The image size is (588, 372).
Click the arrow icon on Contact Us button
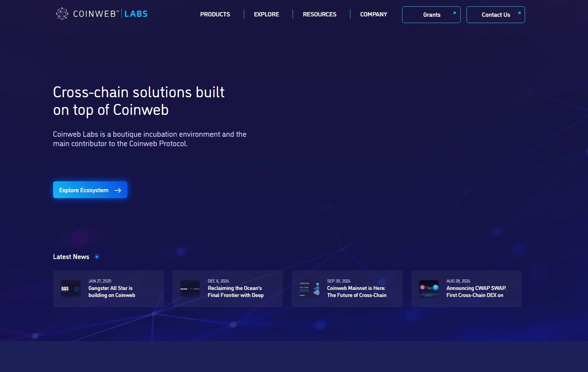(518, 13)
